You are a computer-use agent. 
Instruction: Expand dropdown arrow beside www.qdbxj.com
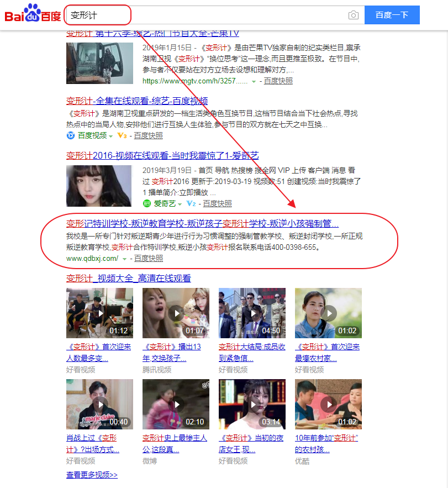124,259
